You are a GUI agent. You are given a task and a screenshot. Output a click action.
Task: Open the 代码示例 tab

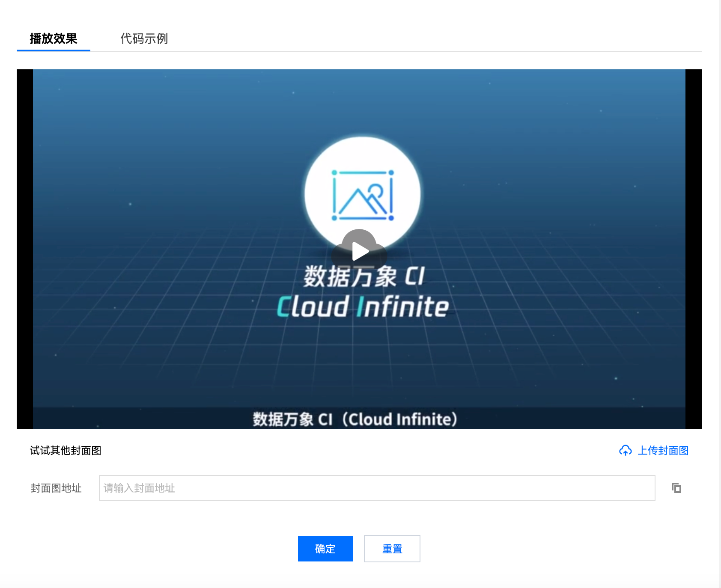pyautogui.click(x=144, y=39)
